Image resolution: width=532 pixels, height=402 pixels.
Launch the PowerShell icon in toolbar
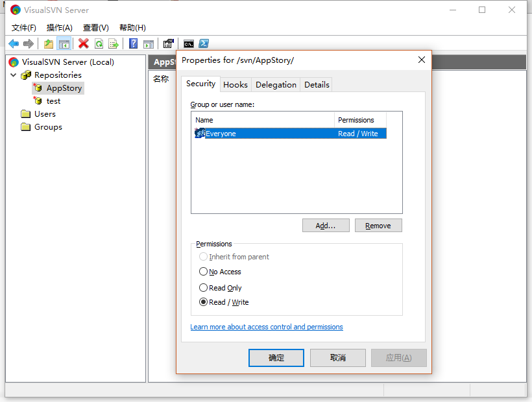(204, 43)
